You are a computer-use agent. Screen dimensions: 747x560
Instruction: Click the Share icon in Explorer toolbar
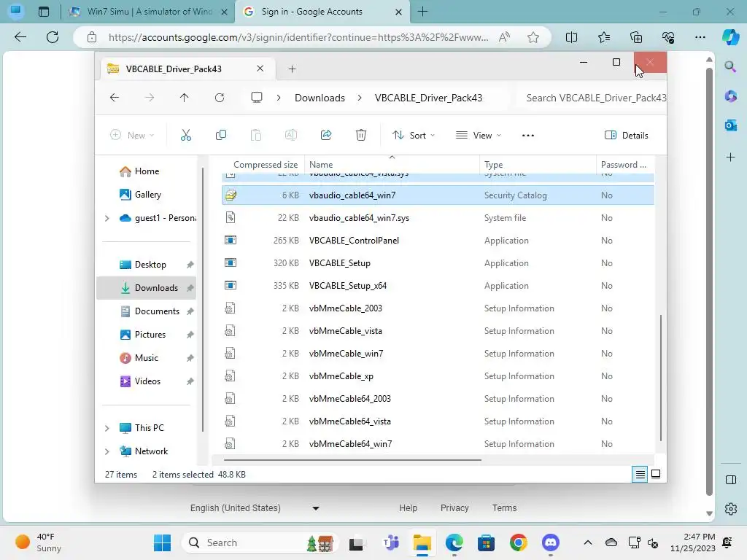[326, 135]
